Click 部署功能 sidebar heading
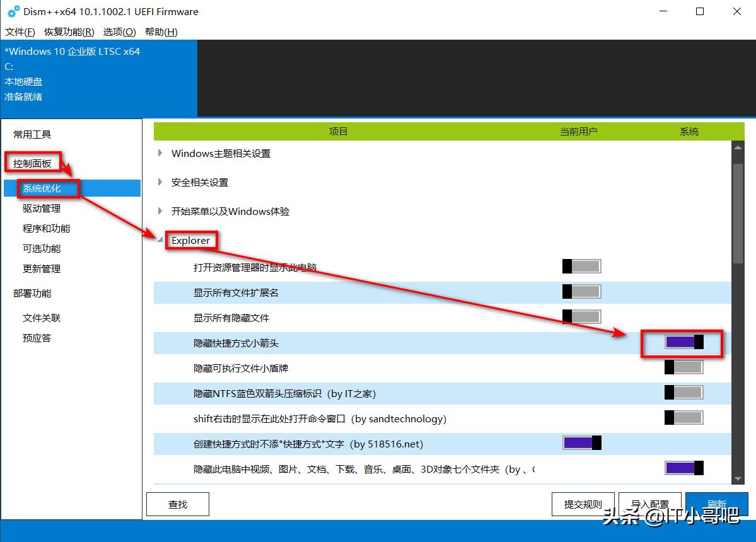This screenshot has height=542, width=756. 32,294
